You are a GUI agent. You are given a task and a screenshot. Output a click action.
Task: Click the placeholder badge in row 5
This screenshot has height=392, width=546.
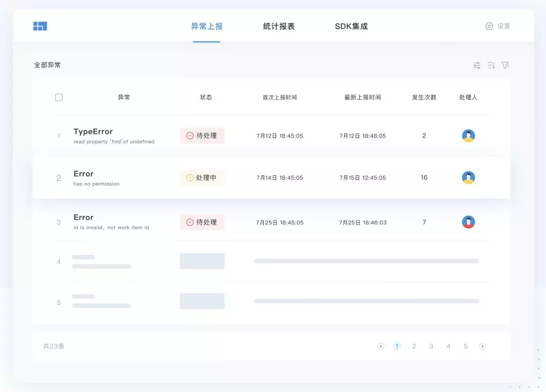(202, 301)
